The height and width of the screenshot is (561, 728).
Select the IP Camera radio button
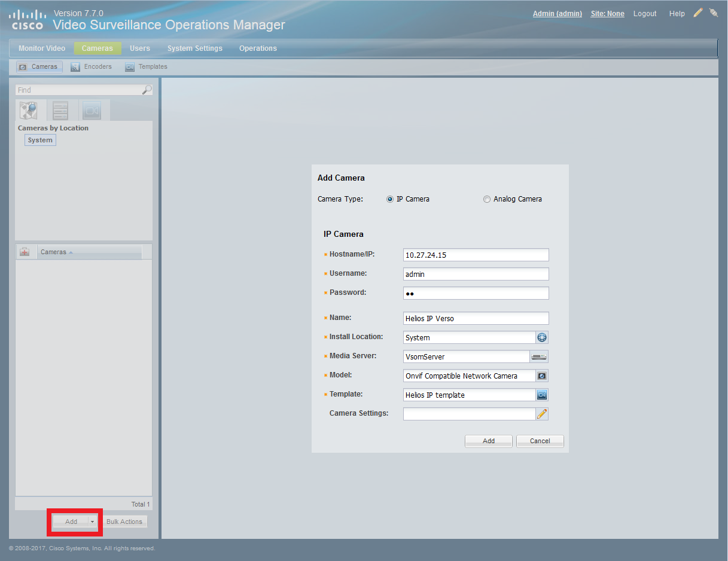(x=391, y=199)
